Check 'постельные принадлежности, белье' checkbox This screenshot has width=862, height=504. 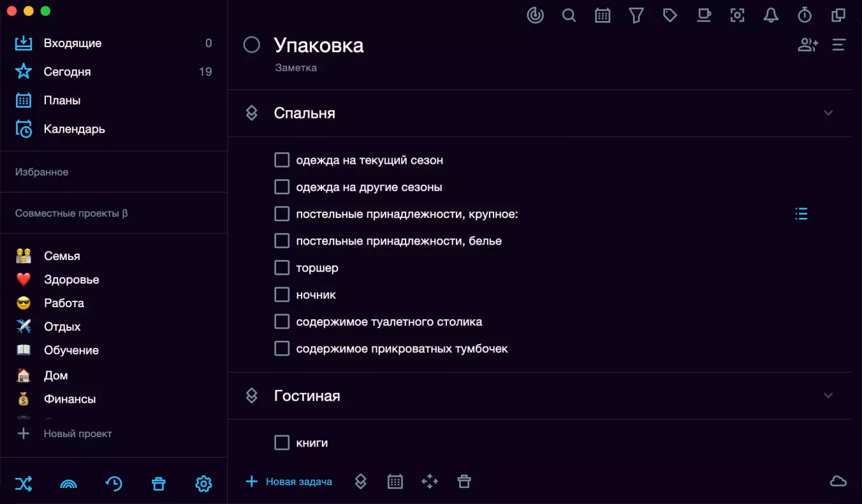point(282,241)
